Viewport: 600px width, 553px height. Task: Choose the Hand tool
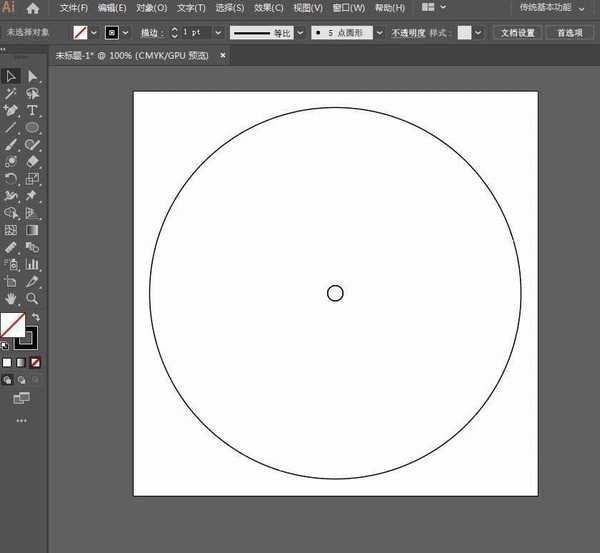coord(11,298)
